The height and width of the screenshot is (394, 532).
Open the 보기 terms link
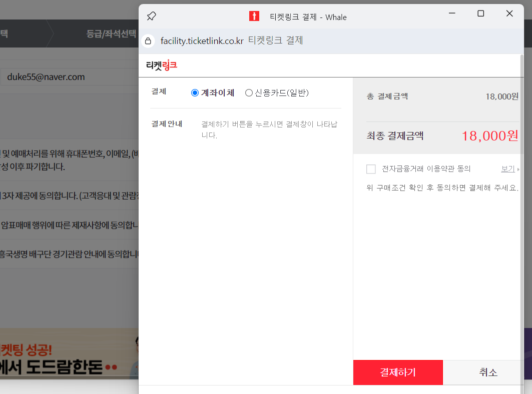(x=508, y=169)
